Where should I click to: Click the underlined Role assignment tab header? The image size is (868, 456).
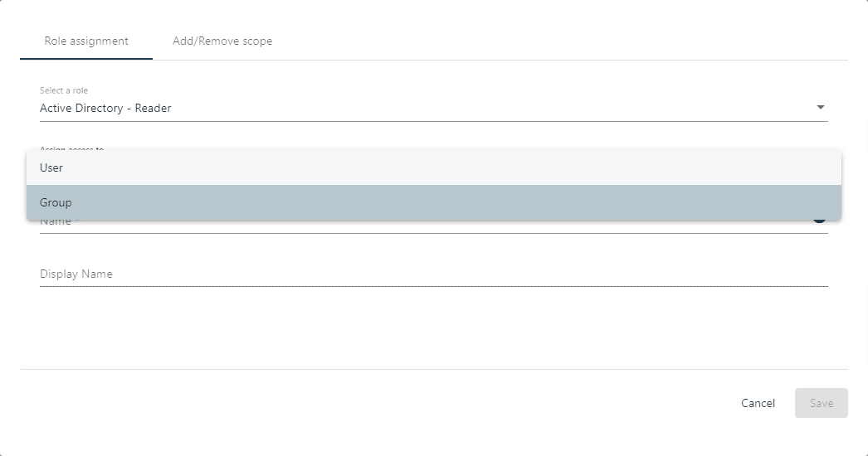point(86,41)
